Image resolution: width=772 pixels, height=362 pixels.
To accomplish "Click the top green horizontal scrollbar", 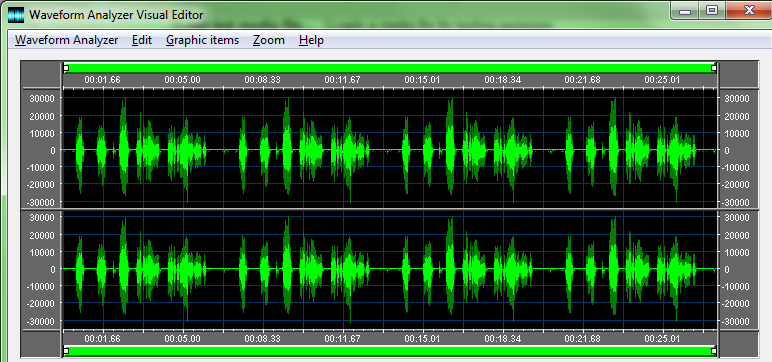I will point(390,68).
